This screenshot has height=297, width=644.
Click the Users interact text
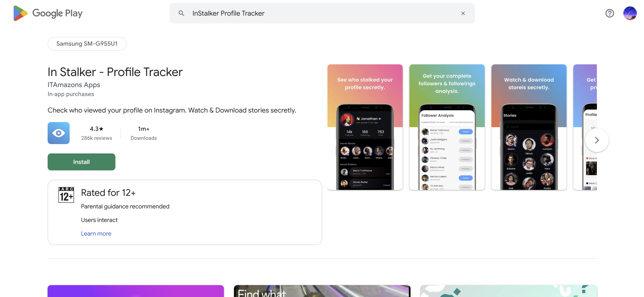coord(99,220)
